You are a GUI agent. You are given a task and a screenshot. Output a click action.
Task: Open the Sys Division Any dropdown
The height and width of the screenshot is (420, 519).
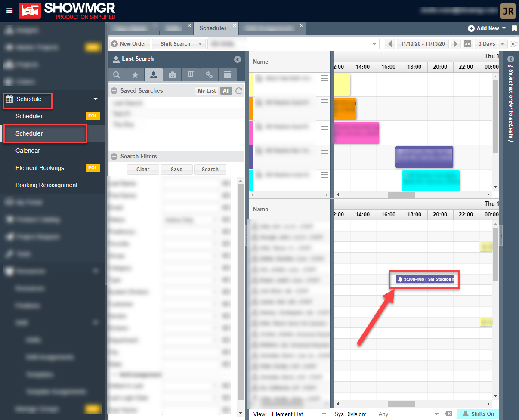405,414
